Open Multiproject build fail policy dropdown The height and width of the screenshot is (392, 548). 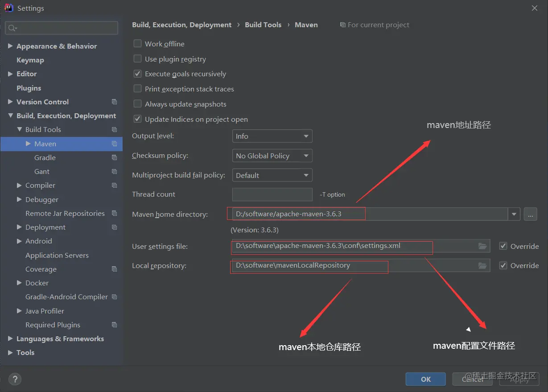coord(272,175)
